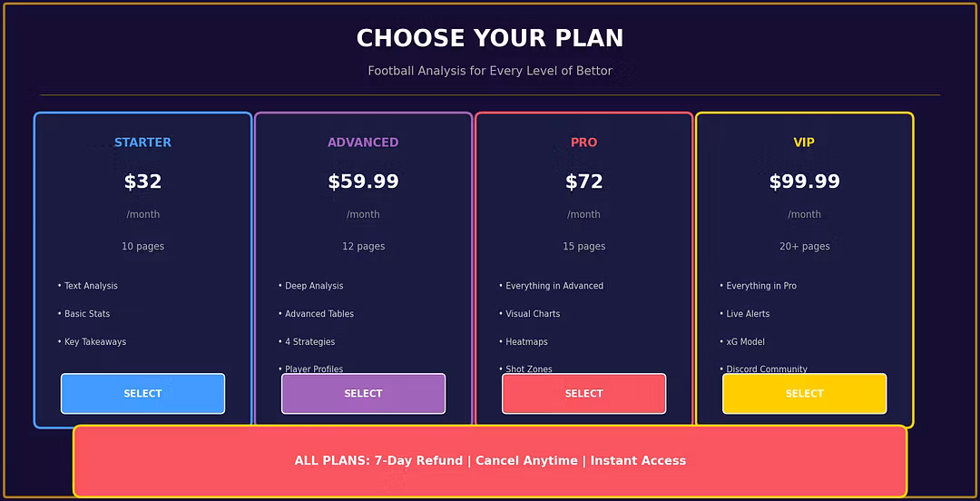Click the Live Alerts feature item
980x501 pixels.
pos(744,314)
